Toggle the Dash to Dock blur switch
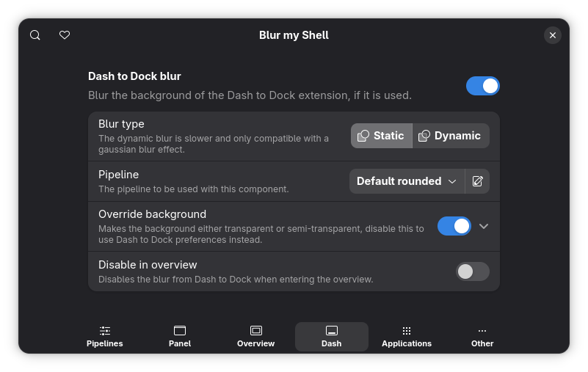This screenshot has width=588, height=372. (482, 86)
